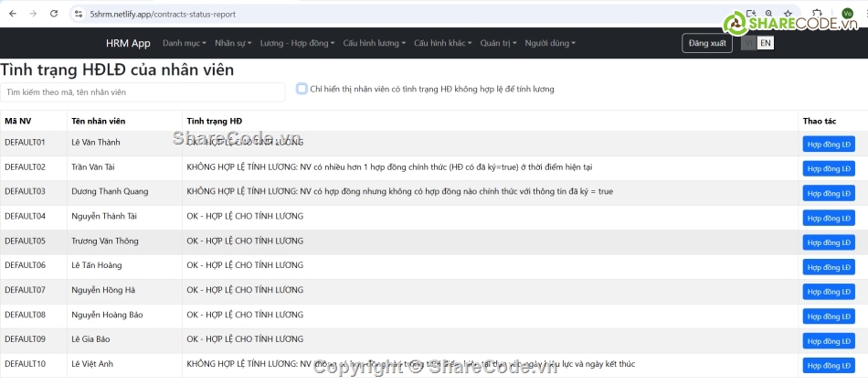The width and height of the screenshot is (868, 386).
Task: Open site information icon in address bar
Action: click(x=79, y=14)
